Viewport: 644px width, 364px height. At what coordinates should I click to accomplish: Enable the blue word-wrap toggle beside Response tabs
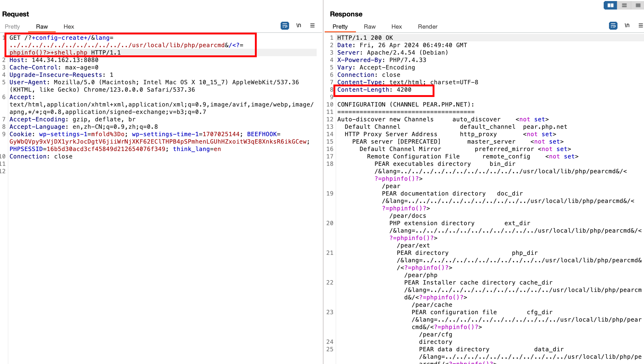(613, 26)
